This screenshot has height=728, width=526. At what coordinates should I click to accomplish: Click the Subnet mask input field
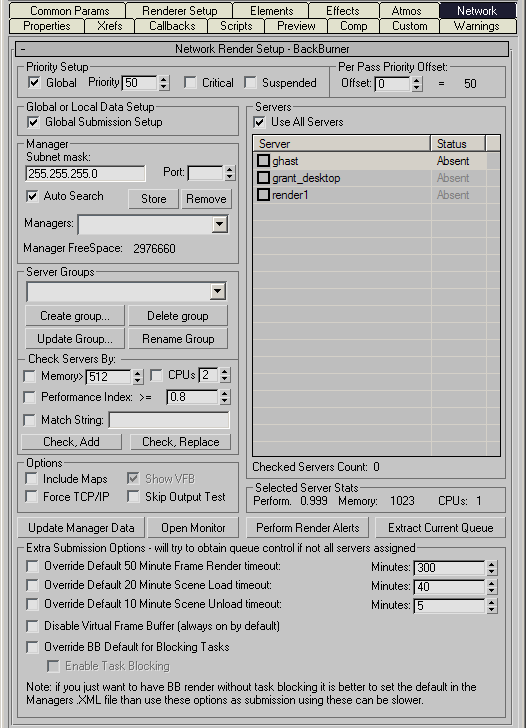click(85, 174)
